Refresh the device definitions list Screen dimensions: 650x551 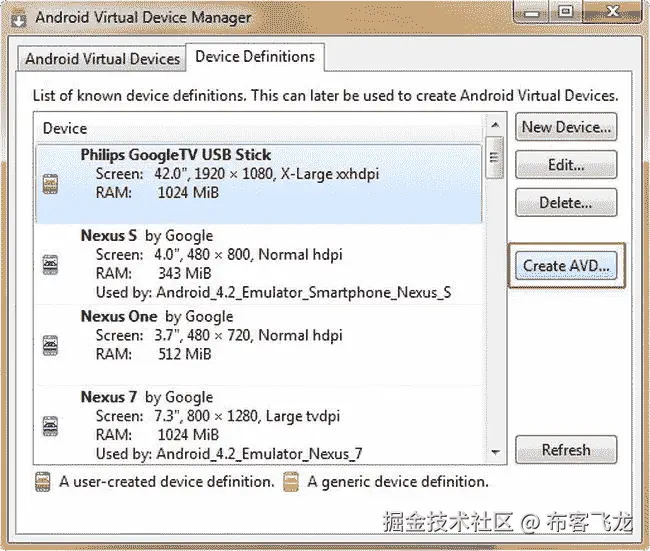point(566,449)
